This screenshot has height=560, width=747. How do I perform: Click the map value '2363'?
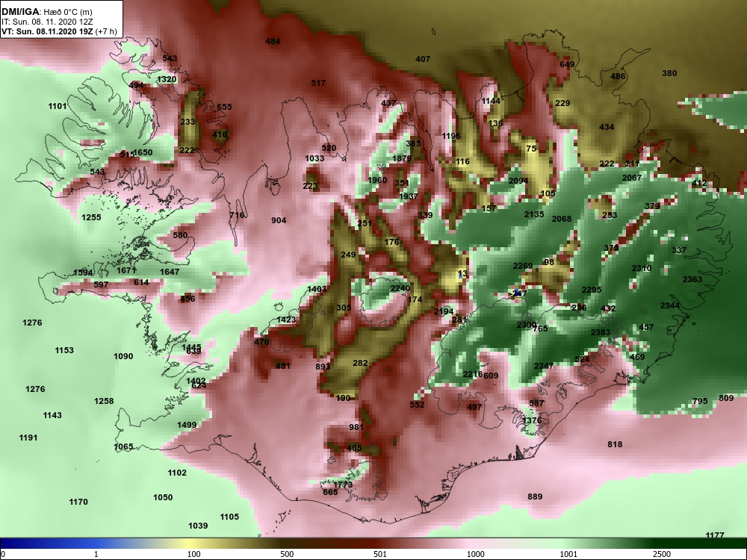pos(692,279)
